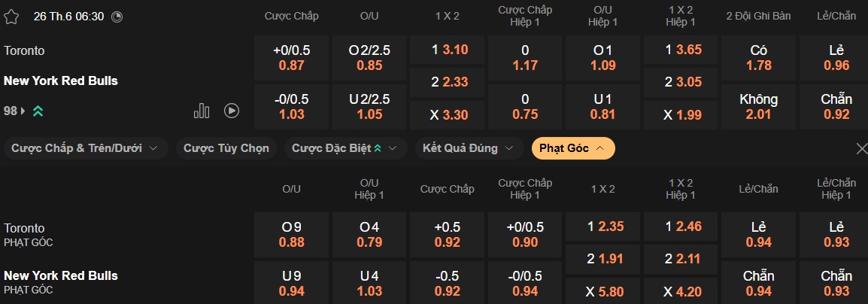Click the live stream play icon

(232, 111)
